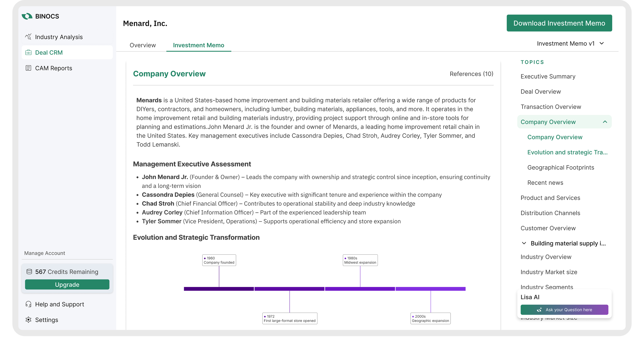Go to Geographical Footprints topic
This screenshot has height=339, width=644.
coord(561,167)
